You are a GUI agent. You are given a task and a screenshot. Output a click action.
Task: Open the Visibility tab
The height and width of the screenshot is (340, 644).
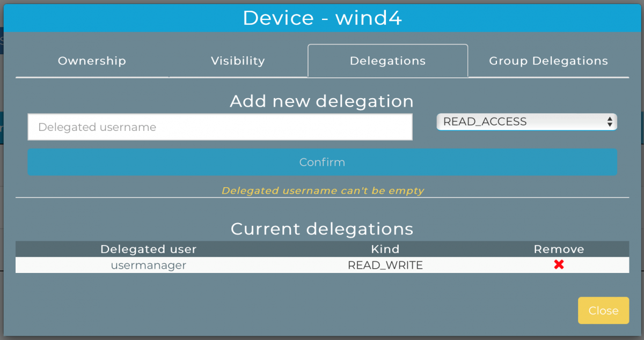click(238, 61)
